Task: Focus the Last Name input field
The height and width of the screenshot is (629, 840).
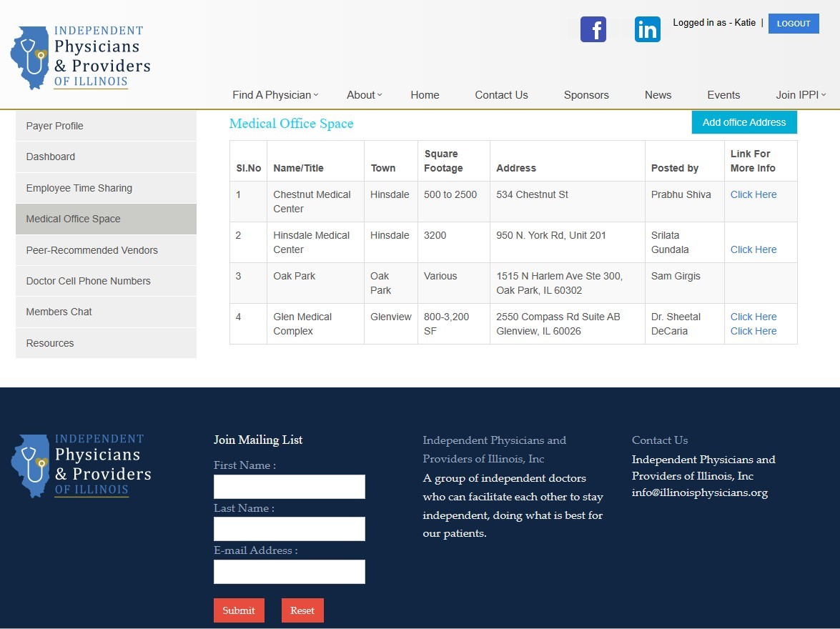Action: [290, 529]
